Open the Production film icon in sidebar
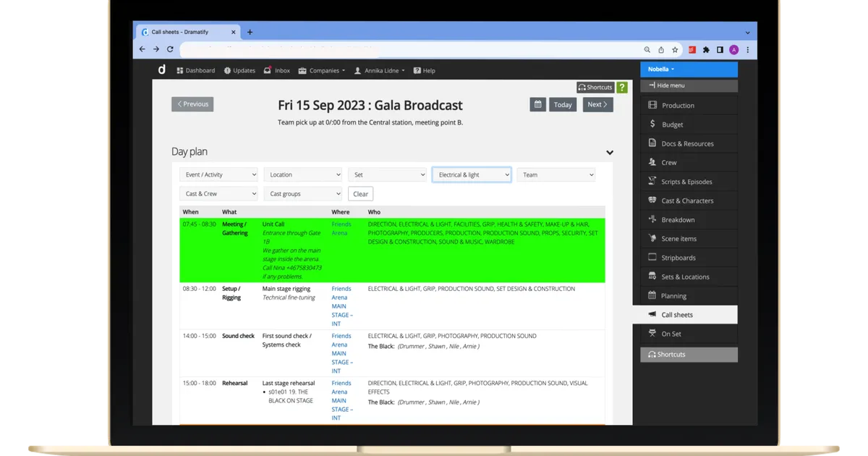This screenshot has width=868, height=456. click(x=652, y=105)
